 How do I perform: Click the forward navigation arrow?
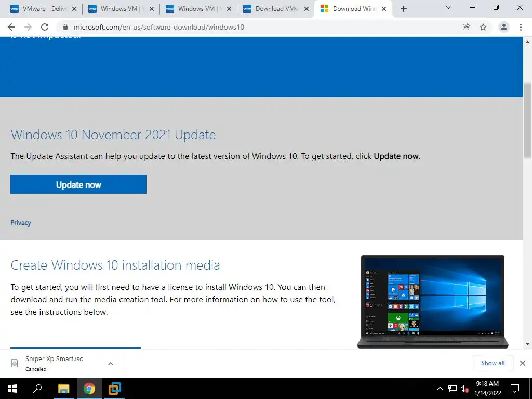click(x=28, y=27)
